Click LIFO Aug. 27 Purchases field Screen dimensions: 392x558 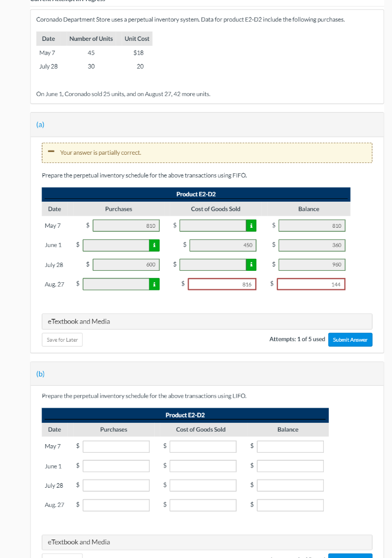click(x=116, y=505)
